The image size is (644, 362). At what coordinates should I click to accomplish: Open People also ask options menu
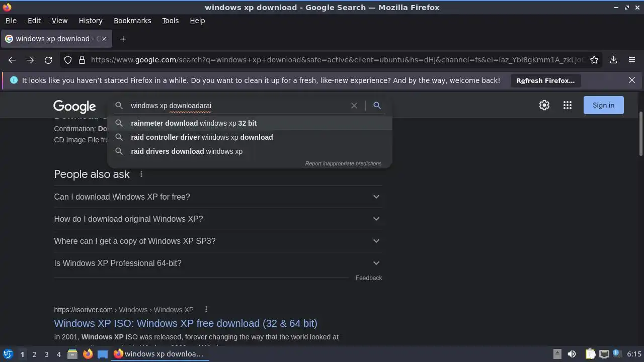coord(141,174)
